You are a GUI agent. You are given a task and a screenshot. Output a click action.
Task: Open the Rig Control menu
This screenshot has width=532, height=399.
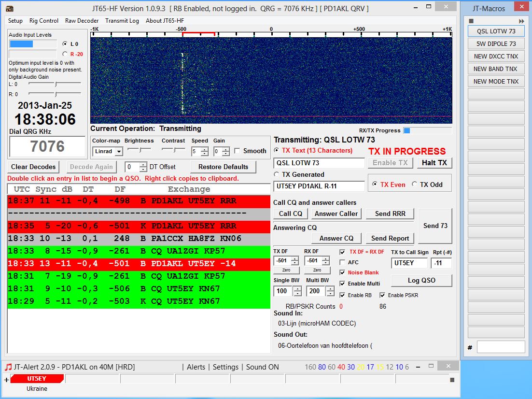pos(44,21)
